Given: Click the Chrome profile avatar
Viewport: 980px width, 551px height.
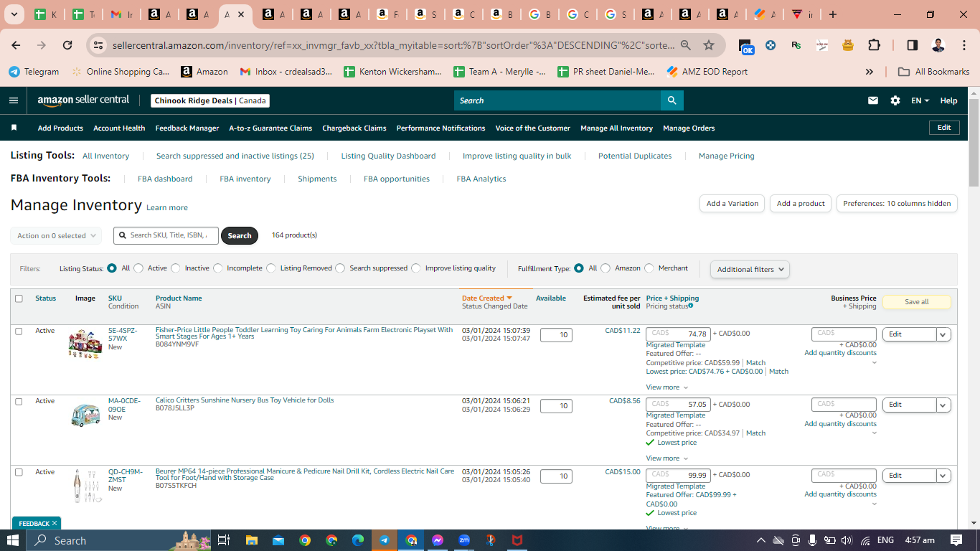Looking at the screenshot, I should 938,45.
